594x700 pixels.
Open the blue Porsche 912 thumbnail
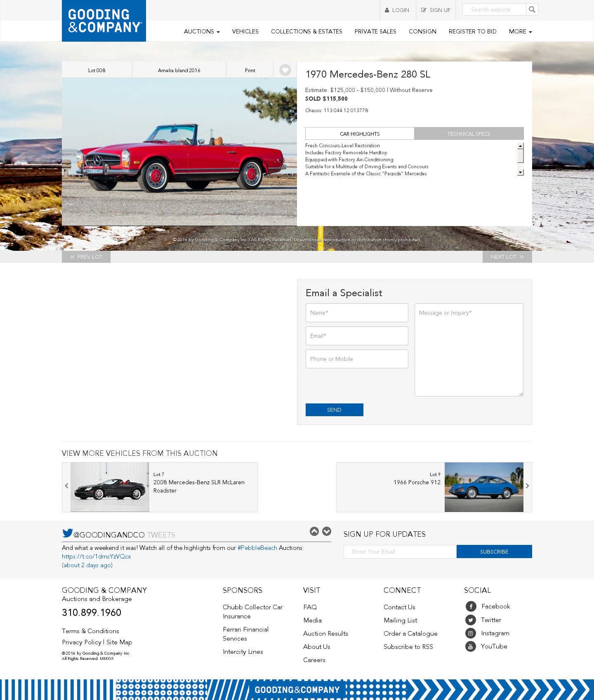484,487
